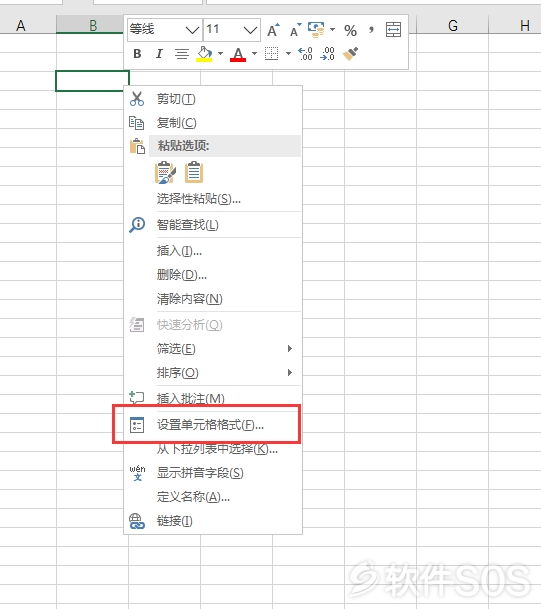The height and width of the screenshot is (609, 541).
Task: Click the Increase Decimal icon
Action: [305, 54]
